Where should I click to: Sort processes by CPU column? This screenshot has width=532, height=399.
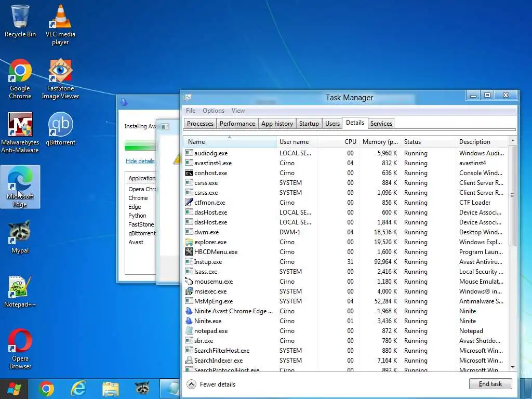point(338,141)
